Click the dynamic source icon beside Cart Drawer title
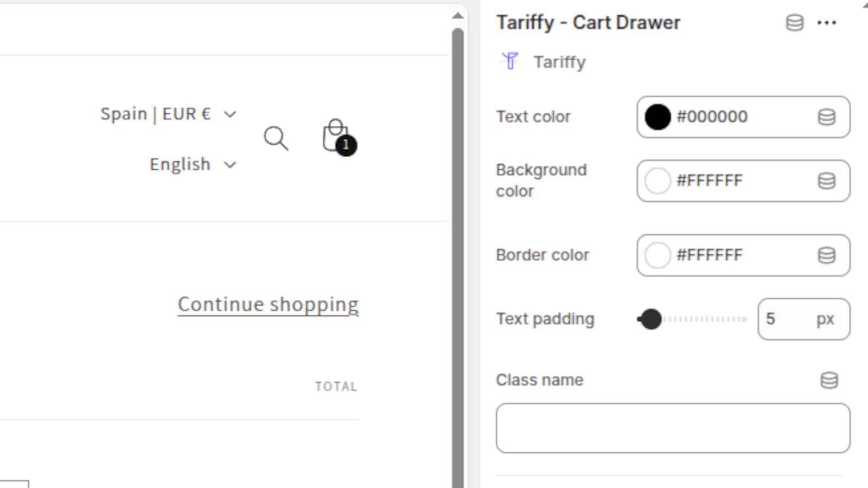The image size is (868, 488). tap(795, 23)
